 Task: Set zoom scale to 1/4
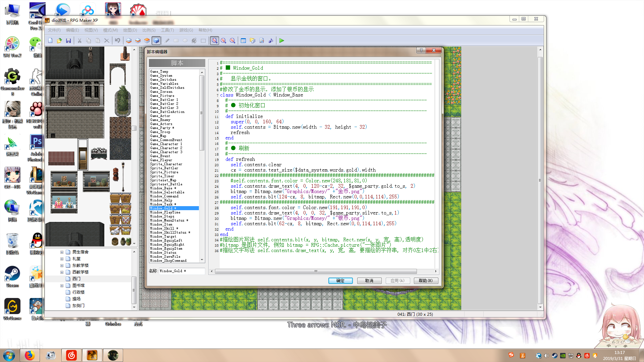point(232,41)
